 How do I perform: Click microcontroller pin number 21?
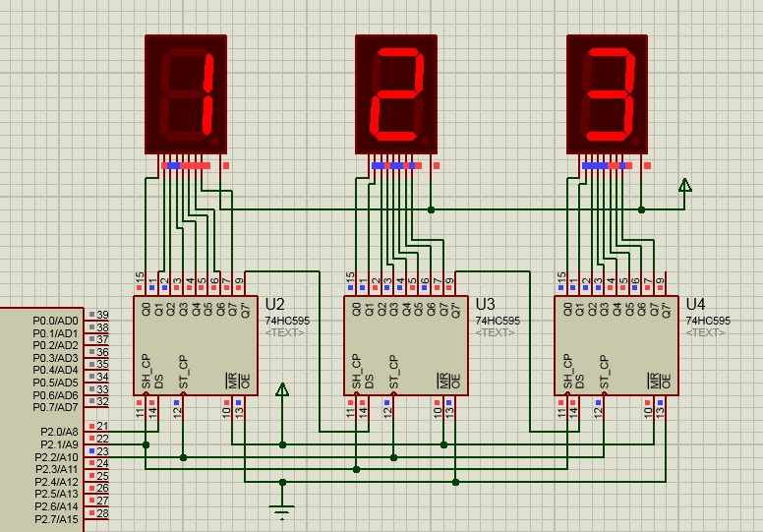pyautogui.click(x=102, y=426)
